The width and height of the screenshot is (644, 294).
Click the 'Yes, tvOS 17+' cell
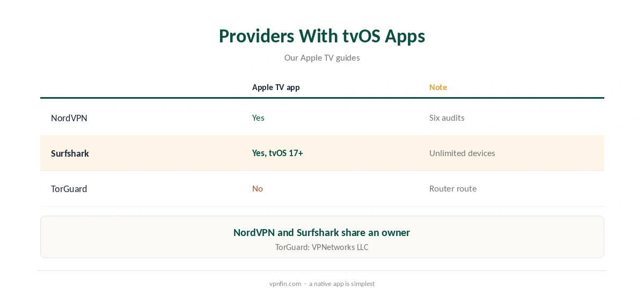point(277,153)
